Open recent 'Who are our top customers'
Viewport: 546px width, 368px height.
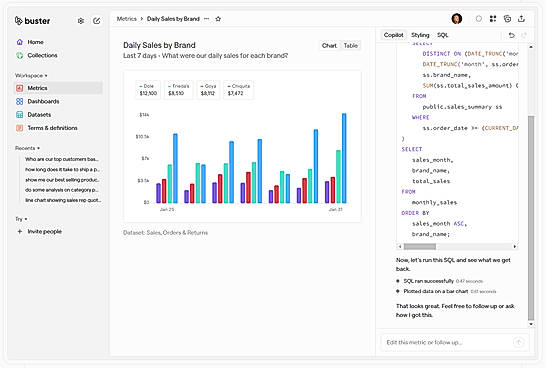click(62, 159)
